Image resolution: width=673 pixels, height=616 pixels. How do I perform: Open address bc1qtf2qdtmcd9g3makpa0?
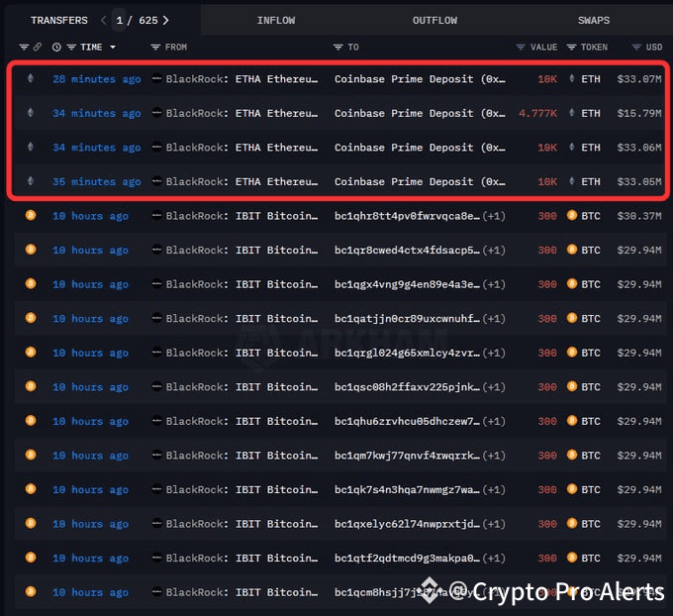[407, 558]
